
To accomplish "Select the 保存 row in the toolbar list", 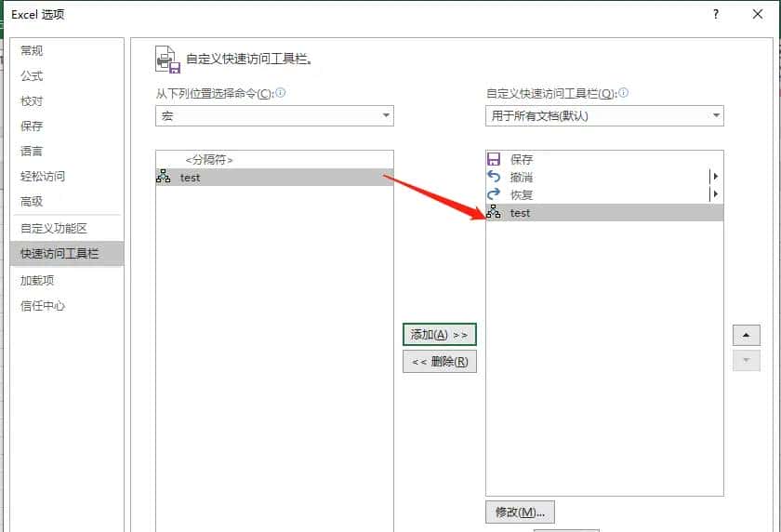I will point(604,159).
